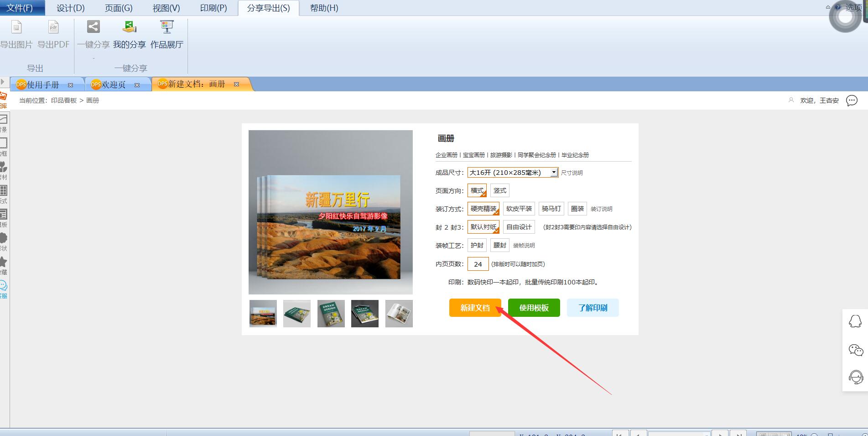868x436 pixels.
Task: Click the headset customer service icon
Action: click(x=856, y=377)
